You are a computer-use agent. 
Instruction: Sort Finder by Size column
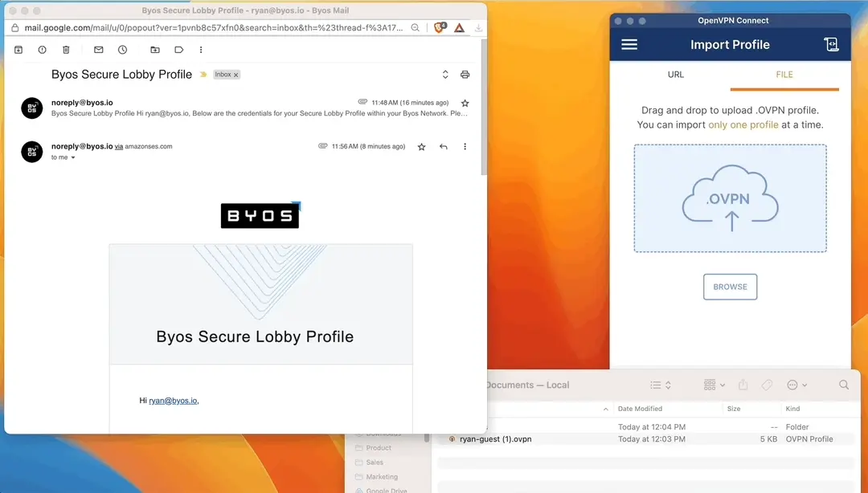(x=734, y=409)
